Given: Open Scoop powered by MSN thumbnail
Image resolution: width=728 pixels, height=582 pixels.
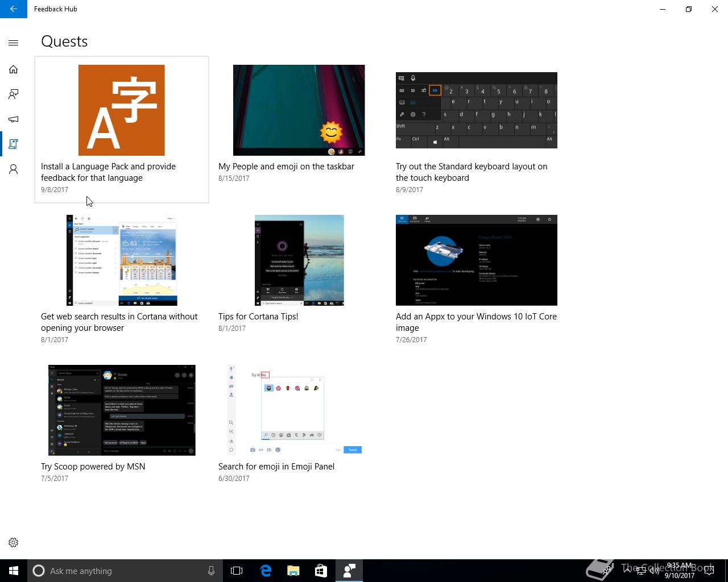Looking at the screenshot, I should [x=122, y=410].
